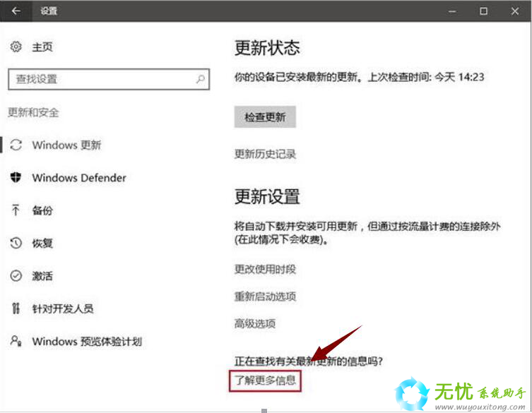Close the Settings window
Screen dimensions: 532x413
[515, 11]
